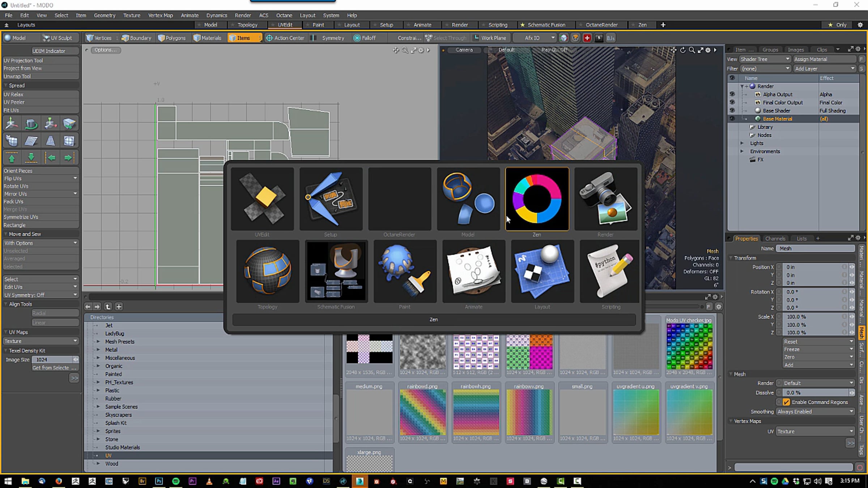This screenshot has height=488, width=868.
Task: Expand the Lights tree item
Action: pyautogui.click(x=742, y=143)
